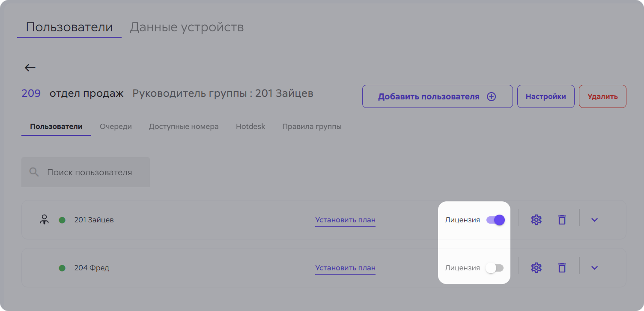Disable Лицензия for user 201 Зайцев
Image resolution: width=644 pixels, height=311 pixels.
495,219
